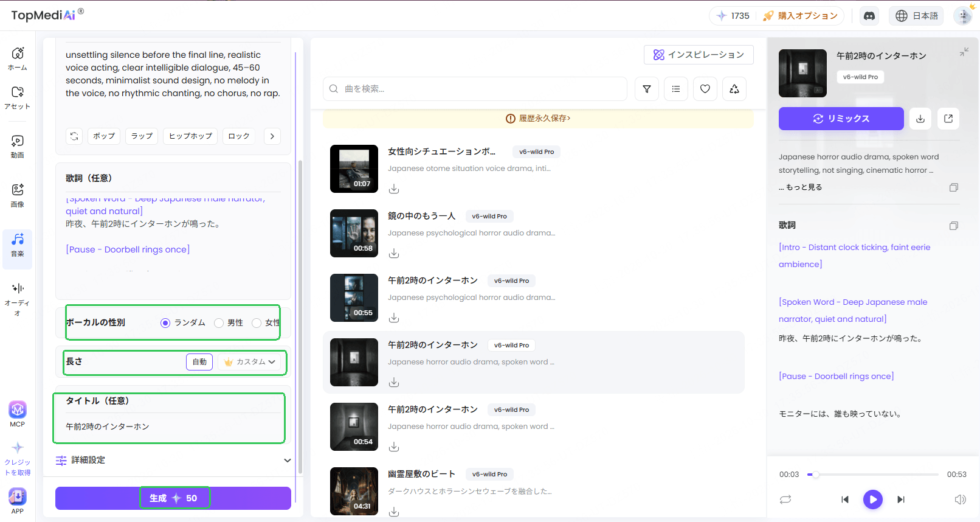Mute the player volume
The height and width of the screenshot is (522, 980).
pos(960,499)
